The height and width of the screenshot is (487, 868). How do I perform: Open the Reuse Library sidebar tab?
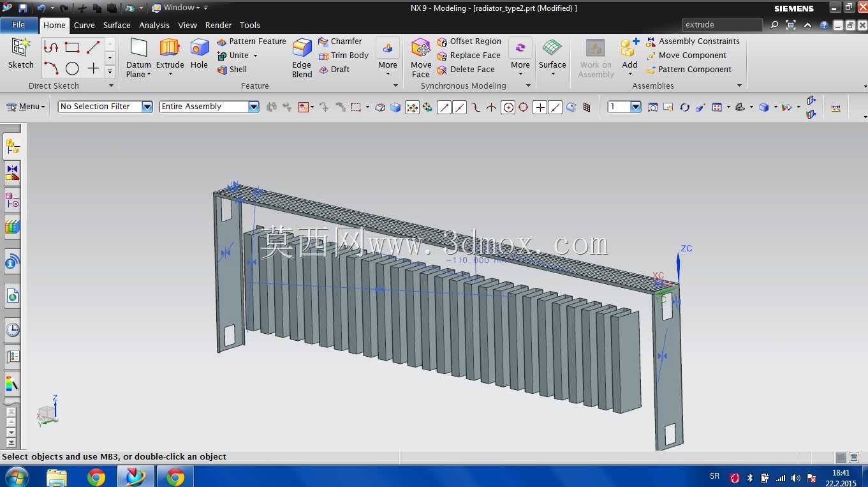pos(12,227)
